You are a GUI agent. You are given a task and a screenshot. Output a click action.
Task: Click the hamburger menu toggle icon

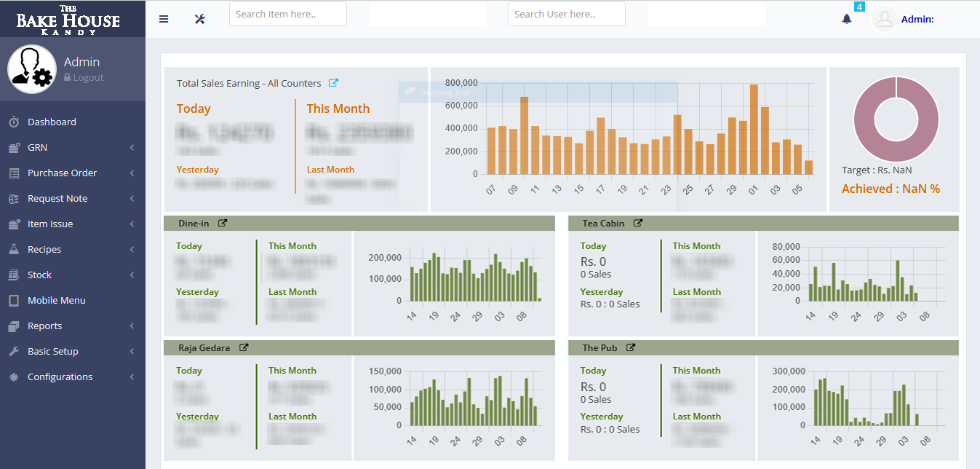[x=164, y=19]
